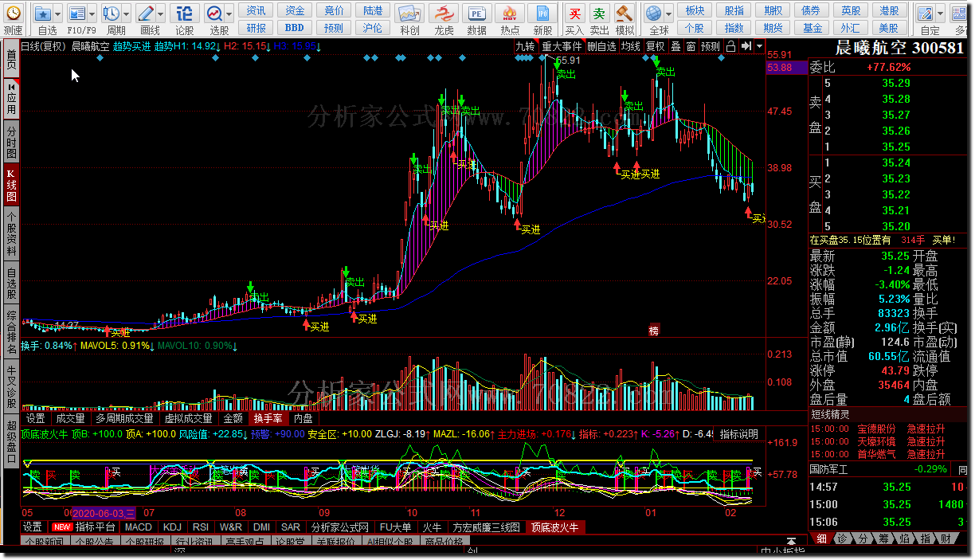Expand the F10/F9 dropdown arrow

click(x=92, y=14)
